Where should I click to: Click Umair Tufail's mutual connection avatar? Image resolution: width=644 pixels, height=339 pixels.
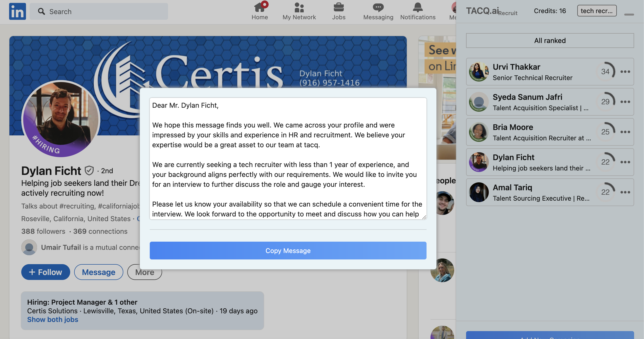click(x=29, y=247)
